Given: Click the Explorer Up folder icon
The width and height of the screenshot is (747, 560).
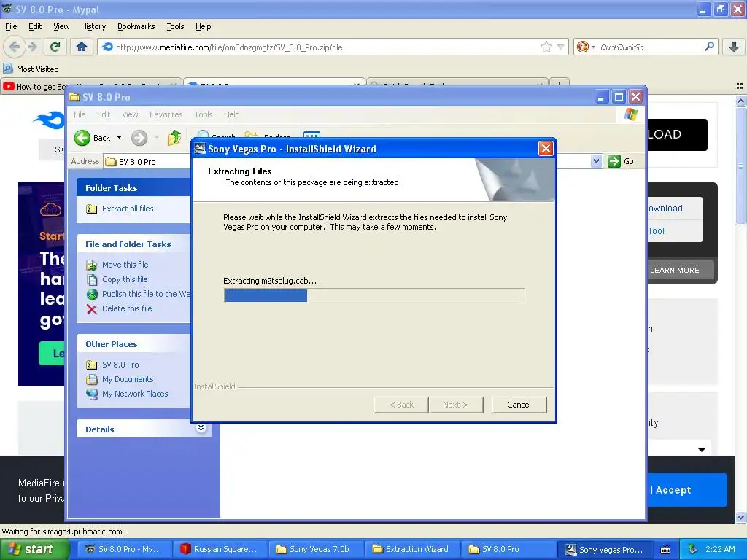Looking at the screenshot, I should click(174, 138).
